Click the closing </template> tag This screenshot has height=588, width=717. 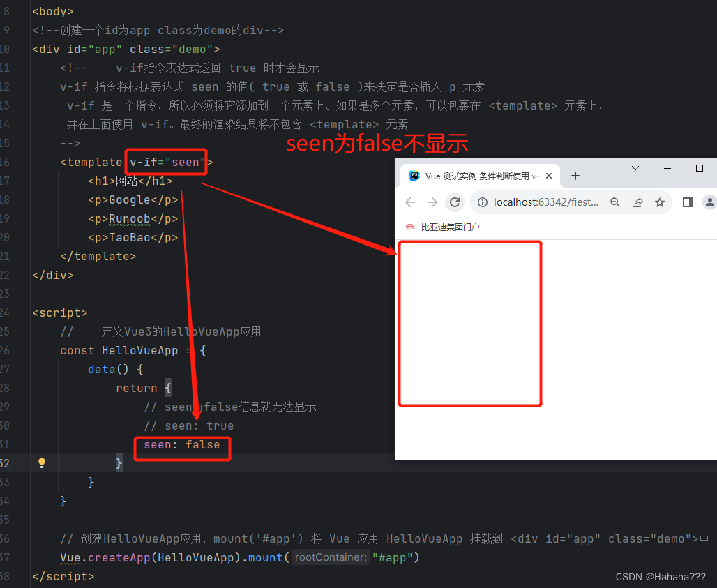(x=98, y=256)
